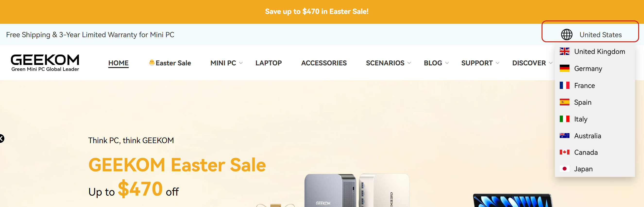Expand the SUPPORT menu
The height and width of the screenshot is (207, 644).
point(480,63)
